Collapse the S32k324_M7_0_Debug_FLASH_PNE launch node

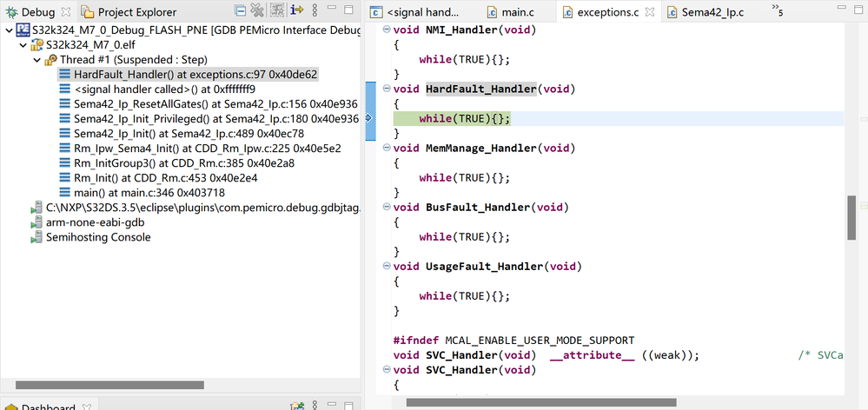pos(9,30)
